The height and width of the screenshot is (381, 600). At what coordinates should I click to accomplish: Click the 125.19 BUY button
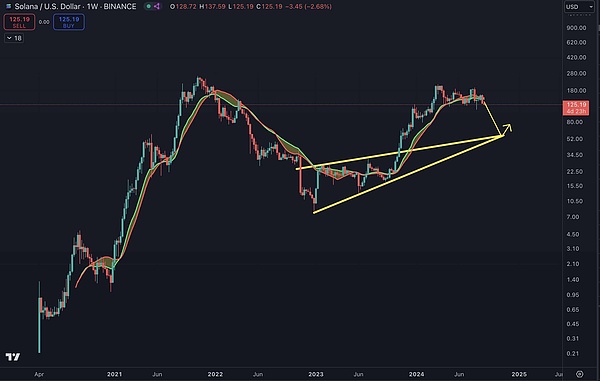pos(69,22)
